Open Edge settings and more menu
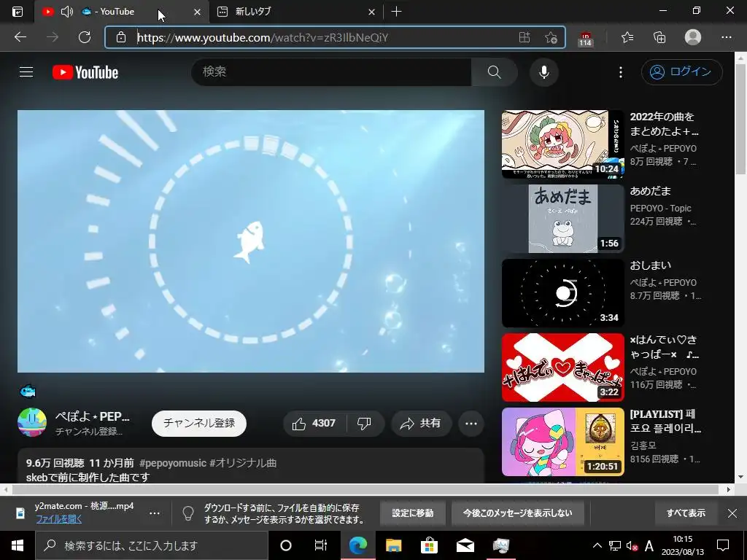The height and width of the screenshot is (560, 747). click(726, 37)
